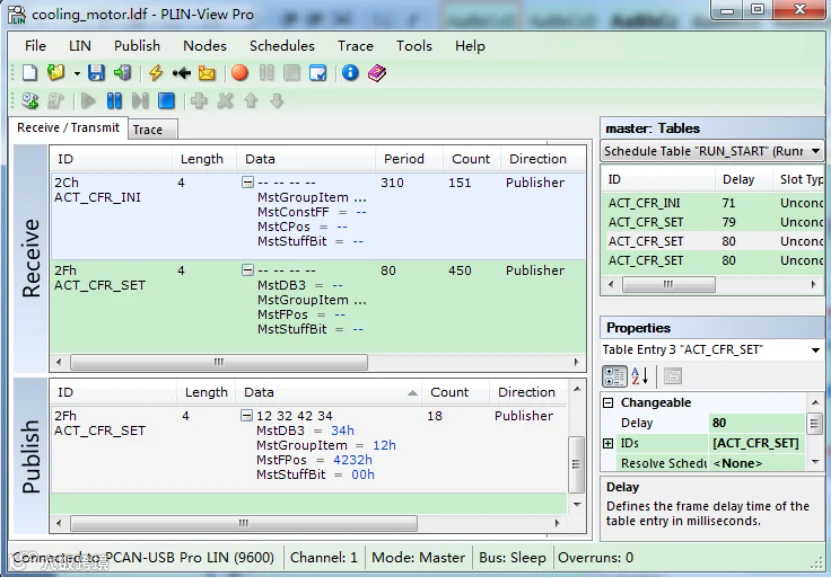The width and height of the screenshot is (831, 578).
Task: Click the Delete entry X icon
Action: [x=225, y=101]
